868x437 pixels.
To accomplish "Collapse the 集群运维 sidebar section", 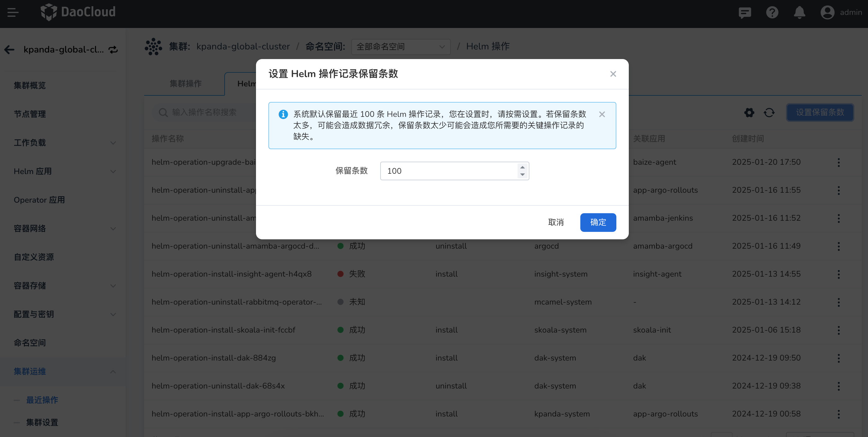I will point(113,372).
